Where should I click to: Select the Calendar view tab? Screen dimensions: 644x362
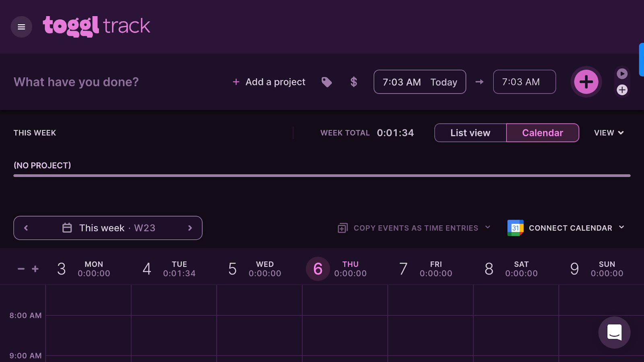coord(542,133)
